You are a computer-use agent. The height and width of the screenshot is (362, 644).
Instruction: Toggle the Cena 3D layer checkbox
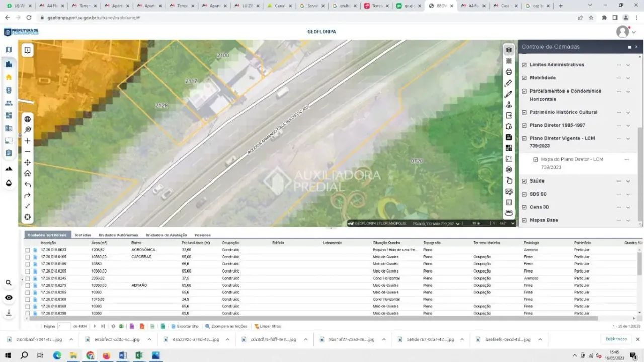point(524,207)
